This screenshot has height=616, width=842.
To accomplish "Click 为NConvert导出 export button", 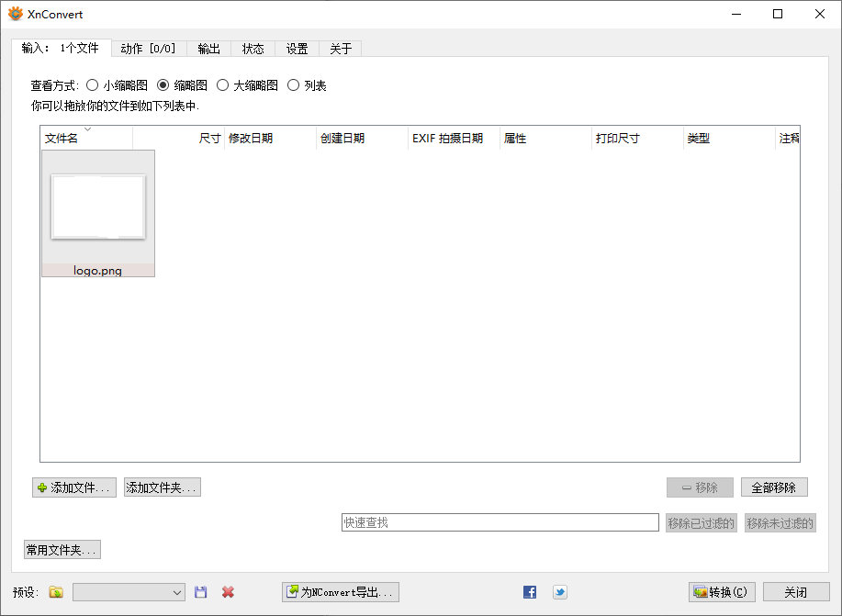I will (x=341, y=592).
